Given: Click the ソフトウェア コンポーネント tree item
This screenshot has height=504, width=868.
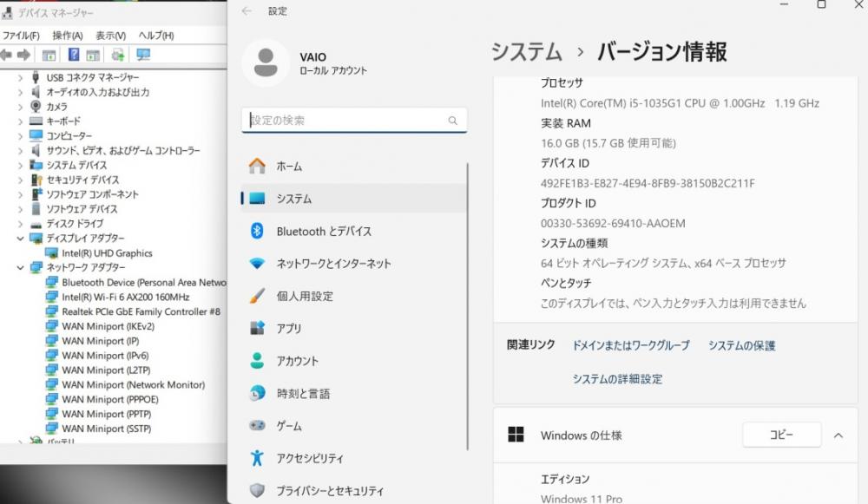Looking at the screenshot, I should point(93,194).
